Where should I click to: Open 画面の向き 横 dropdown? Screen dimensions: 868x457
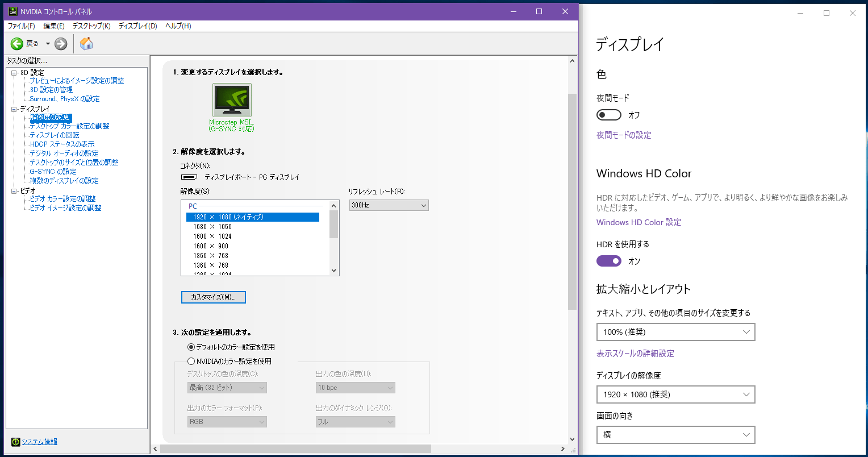(676, 435)
